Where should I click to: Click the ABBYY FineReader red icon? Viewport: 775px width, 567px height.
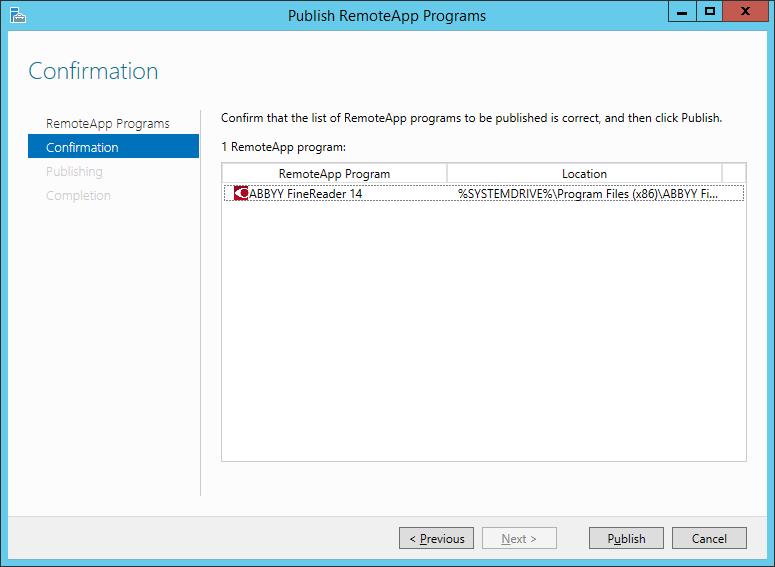pyautogui.click(x=241, y=193)
